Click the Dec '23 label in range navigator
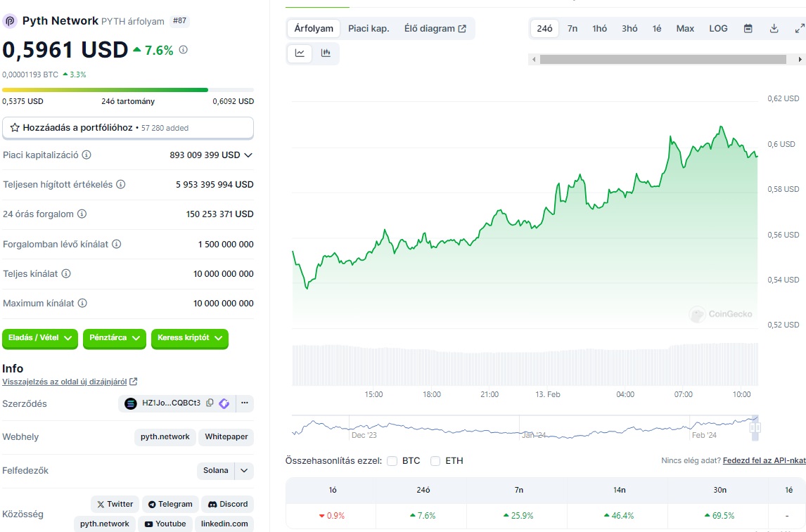Screen dimensions: 806x532 [364, 435]
